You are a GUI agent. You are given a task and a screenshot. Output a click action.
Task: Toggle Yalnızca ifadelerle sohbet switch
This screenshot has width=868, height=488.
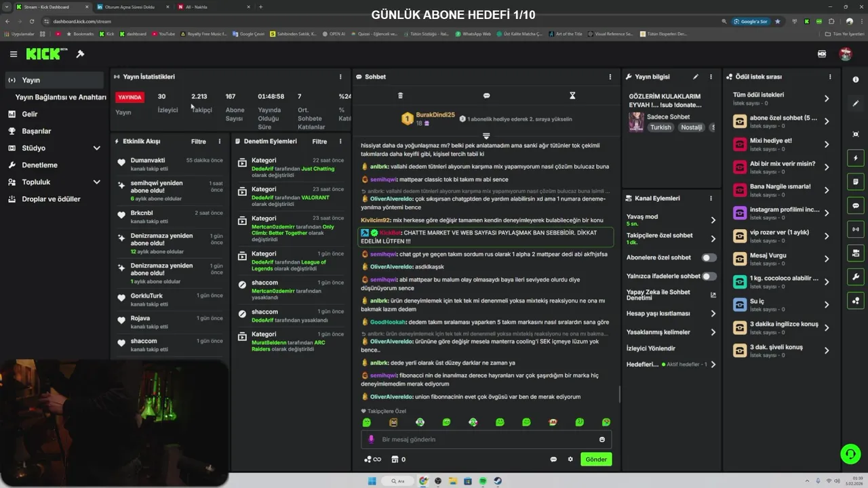709,276
